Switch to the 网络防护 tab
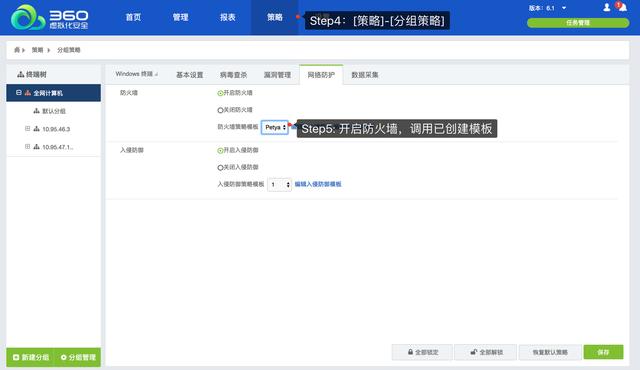640x370 pixels. tap(321, 75)
